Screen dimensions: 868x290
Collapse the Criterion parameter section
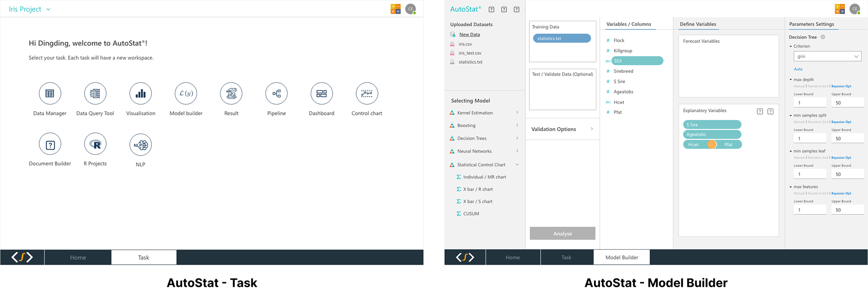tap(791, 46)
